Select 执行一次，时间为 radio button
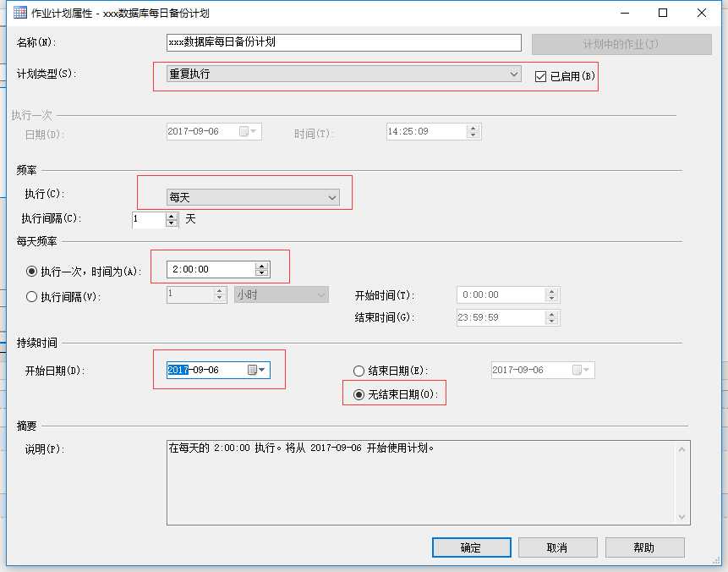 [31, 272]
